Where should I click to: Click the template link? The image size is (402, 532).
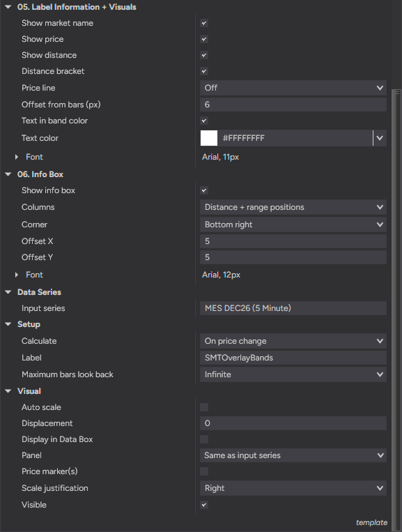(x=371, y=522)
